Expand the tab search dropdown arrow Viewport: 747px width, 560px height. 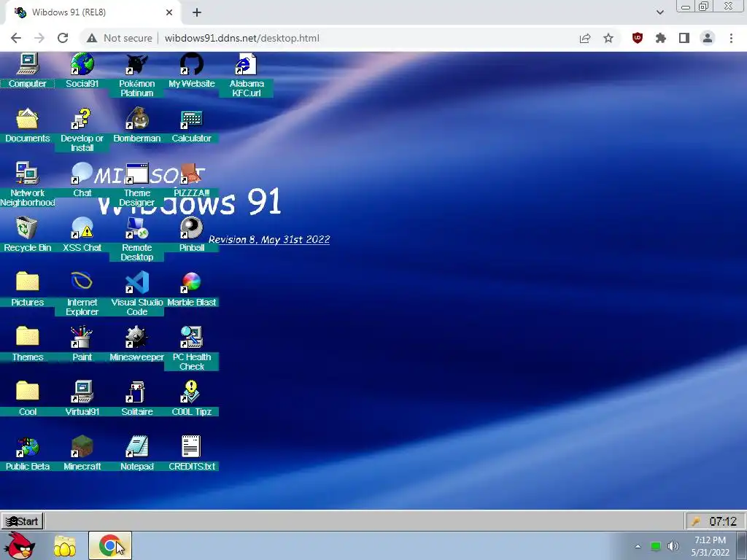click(659, 12)
